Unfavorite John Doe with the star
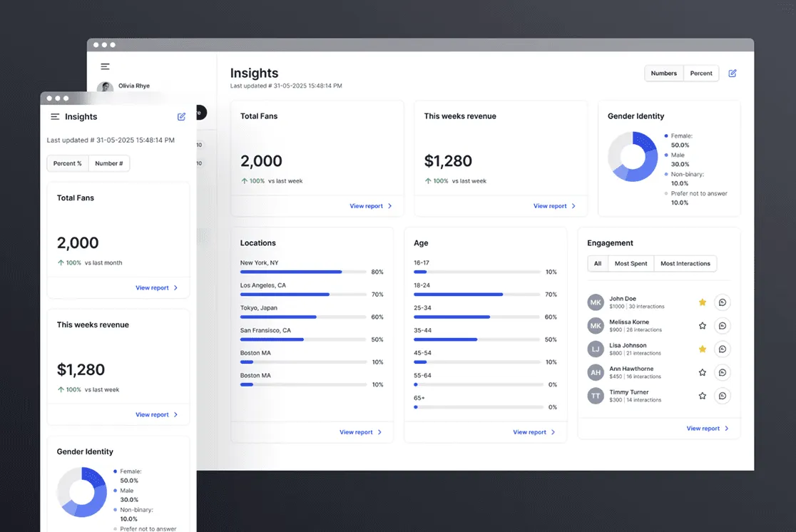This screenshot has height=532, width=796. (x=703, y=302)
